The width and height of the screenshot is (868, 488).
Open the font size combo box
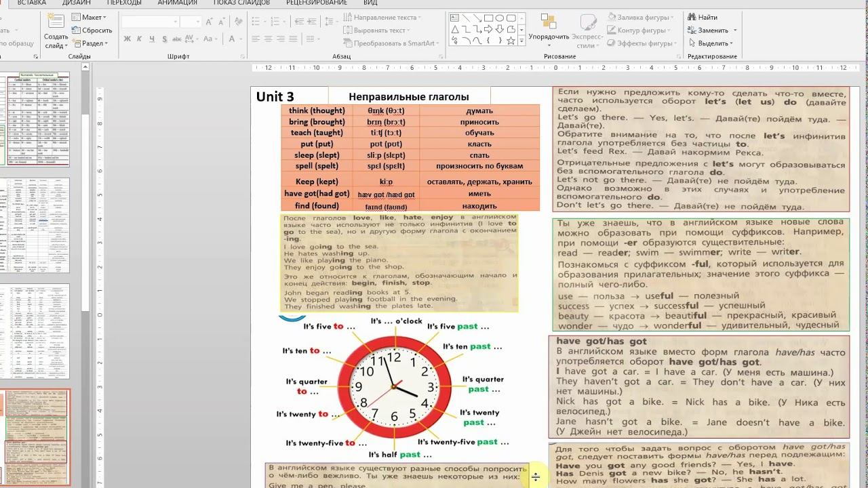(x=191, y=22)
